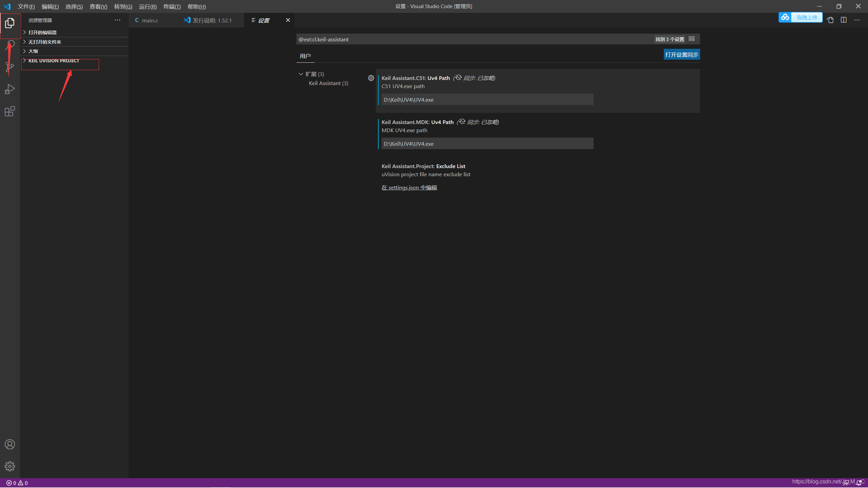The width and height of the screenshot is (868, 488).
Task: Click the 资源管理器 panel title
Action: click(40, 20)
